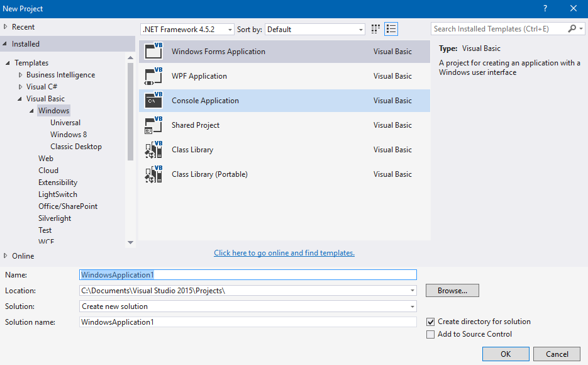This screenshot has width=588, height=365.
Task: Expand the Visual C# node
Action: click(20, 87)
